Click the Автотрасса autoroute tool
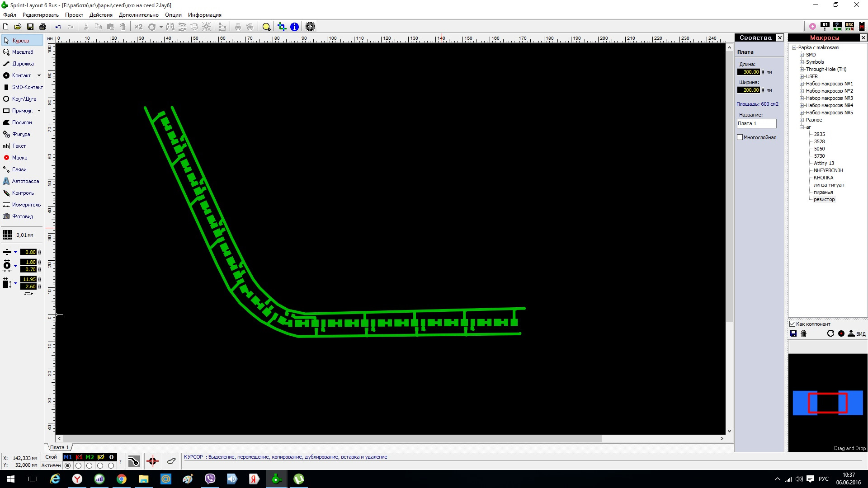 (x=25, y=181)
